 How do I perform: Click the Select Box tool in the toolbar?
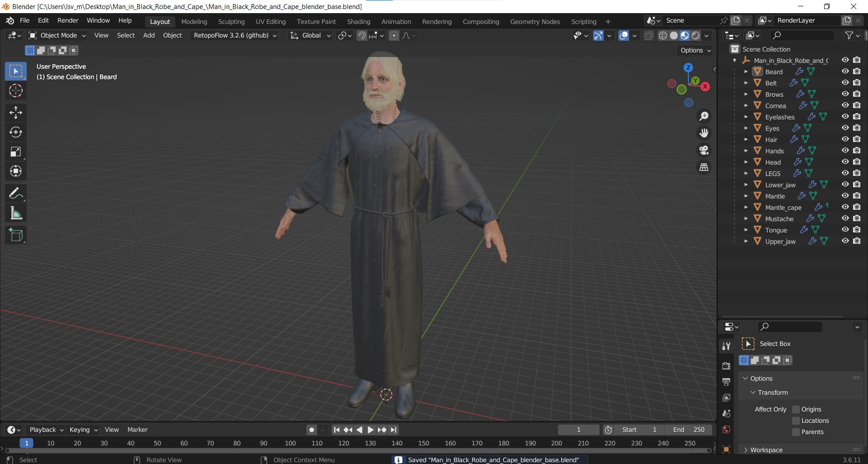pos(16,71)
